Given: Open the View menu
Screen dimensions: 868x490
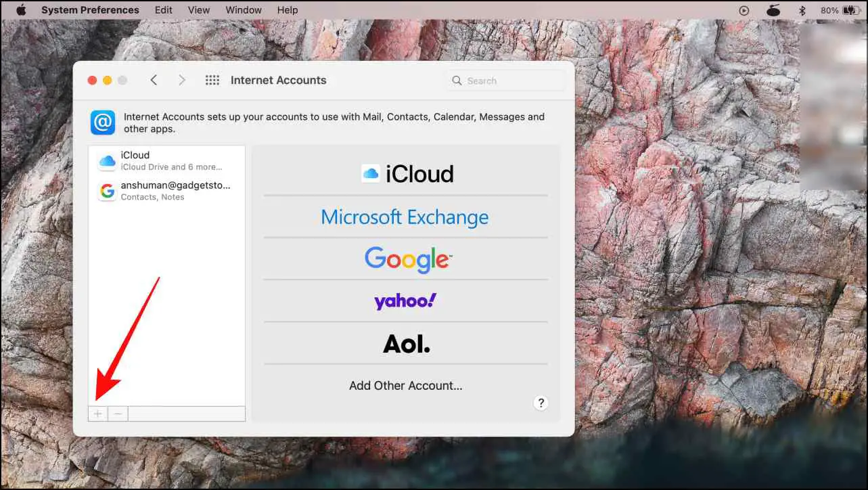Looking at the screenshot, I should [199, 10].
